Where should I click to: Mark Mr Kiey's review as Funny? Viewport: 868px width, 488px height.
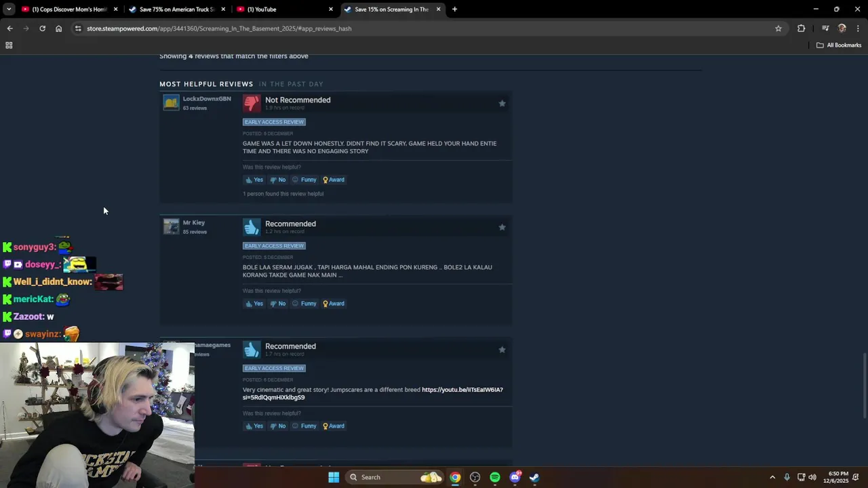(x=304, y=304)
